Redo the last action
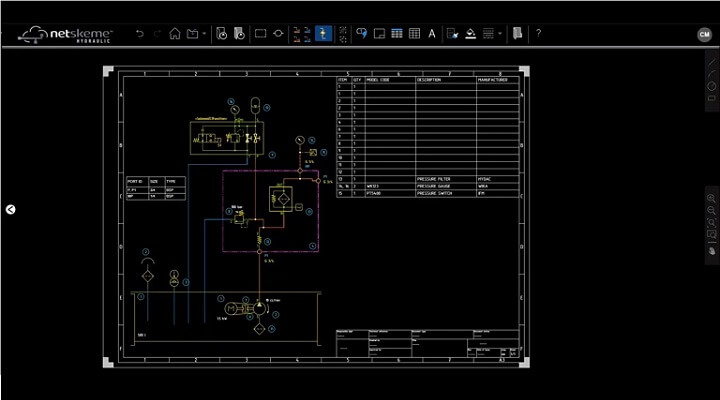Image resolution: width=720 pixels, height=400 pixels. point(157,34)
